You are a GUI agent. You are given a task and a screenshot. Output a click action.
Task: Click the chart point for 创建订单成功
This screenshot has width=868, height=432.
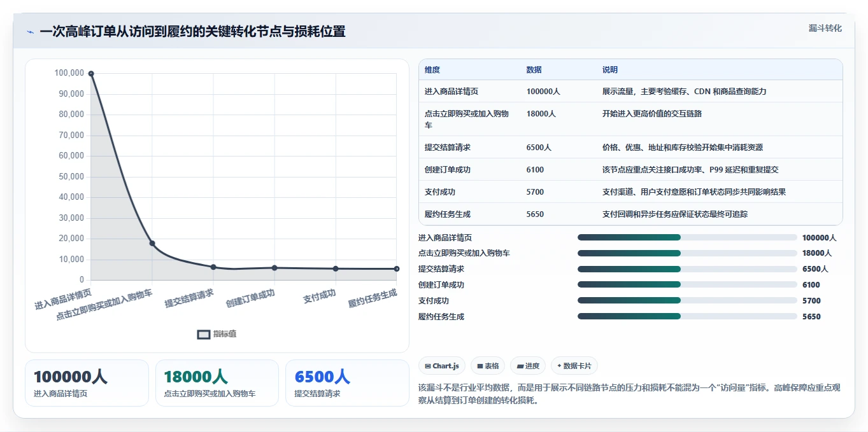click(x=274, y=268)
